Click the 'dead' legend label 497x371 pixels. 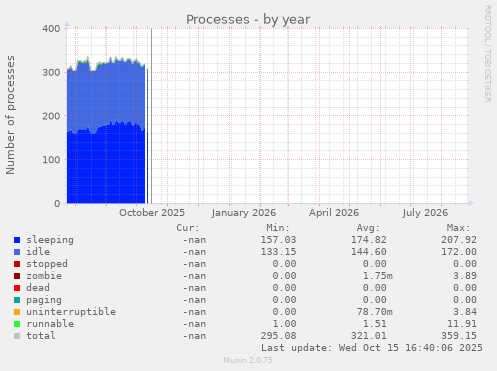[38, 288]
